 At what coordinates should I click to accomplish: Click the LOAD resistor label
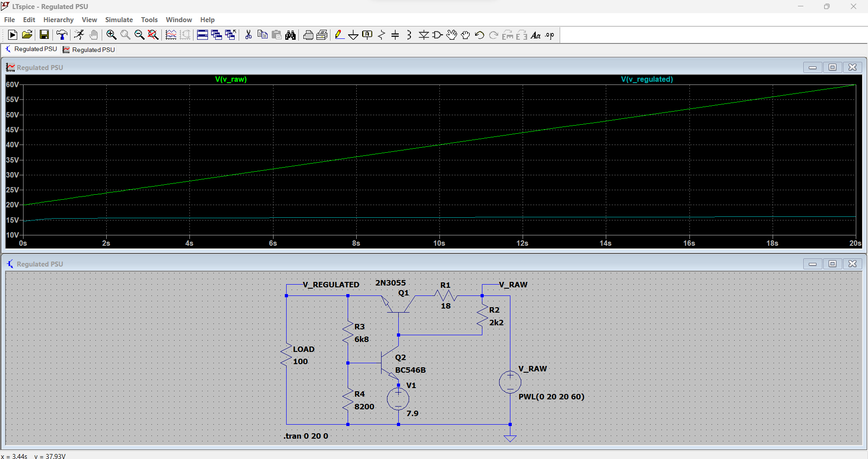304,349
